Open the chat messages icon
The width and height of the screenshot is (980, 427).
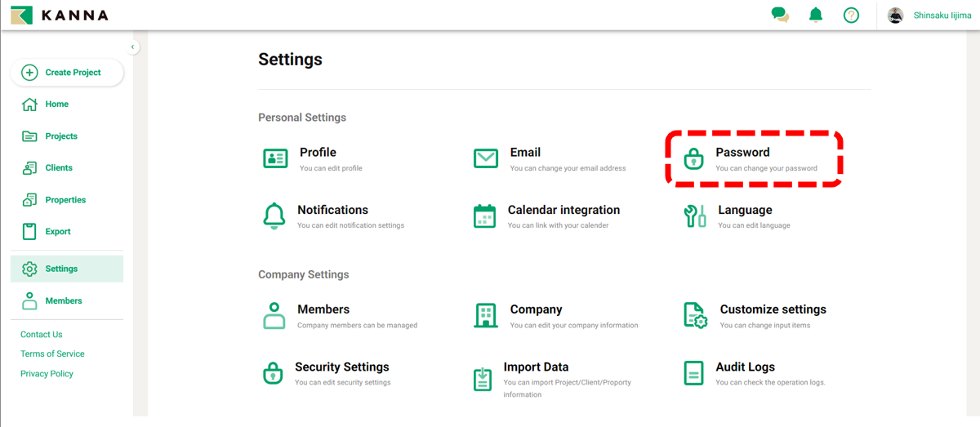pos(780,15)
